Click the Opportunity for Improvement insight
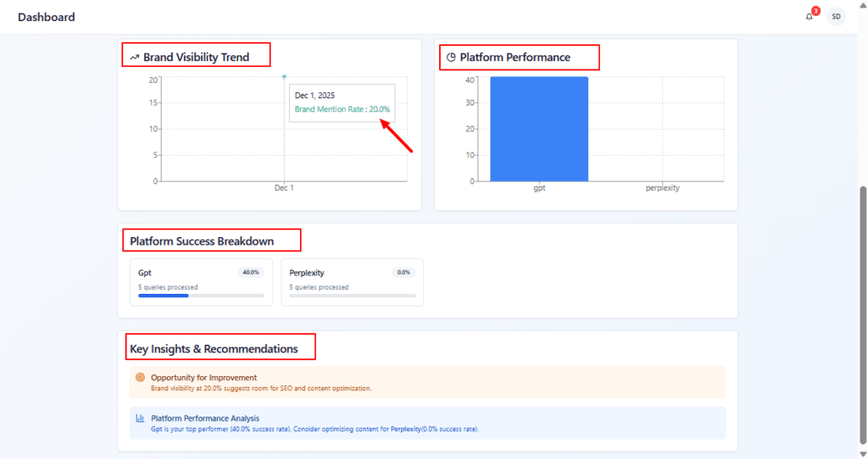868x459 pixels. coord(203,377)
